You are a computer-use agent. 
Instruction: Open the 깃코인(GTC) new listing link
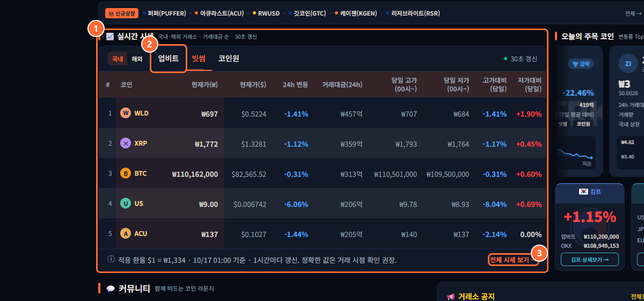click(306, 13)
